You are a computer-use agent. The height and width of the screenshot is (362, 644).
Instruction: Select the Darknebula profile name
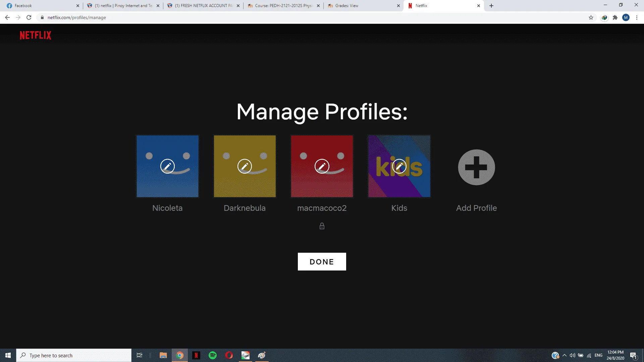coord(245,208)
